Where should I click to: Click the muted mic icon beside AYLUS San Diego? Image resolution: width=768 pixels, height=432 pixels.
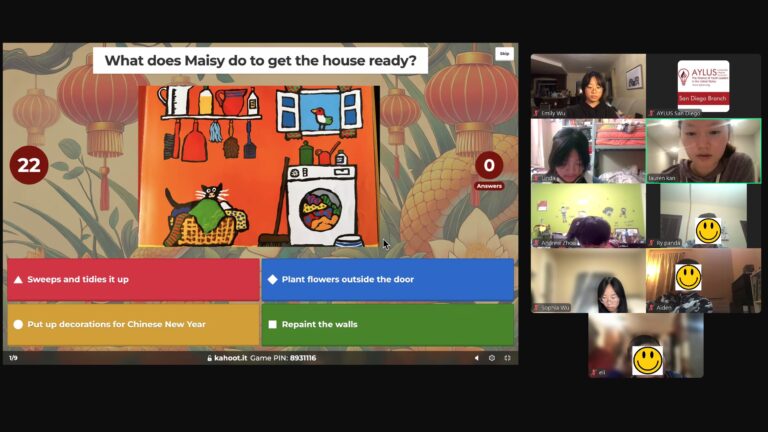[651, 113]
